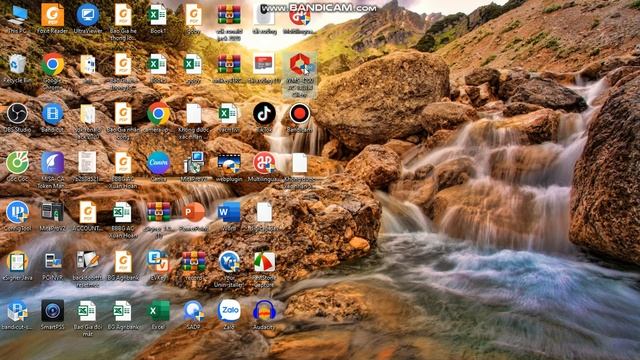Viewport: 640px width, 360px height.
Task: Launch PowerPoint from the desktop
Action: tap(193, 216)
